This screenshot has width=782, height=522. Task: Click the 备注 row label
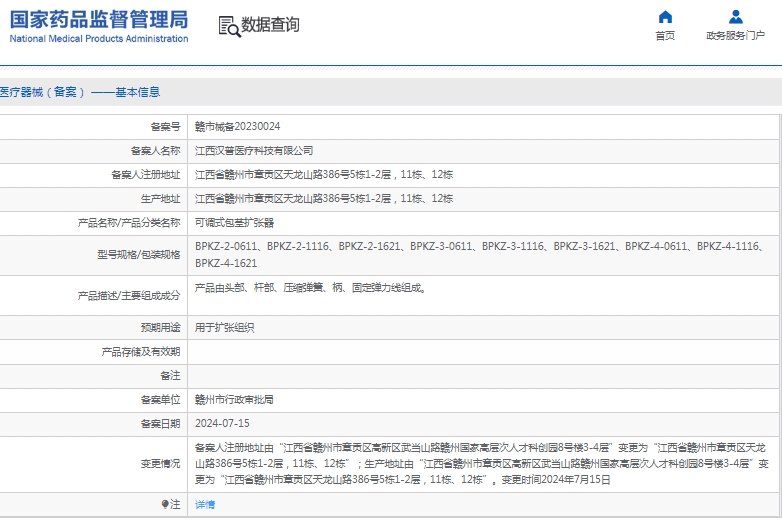pyautogui.click(x=170, y=375)
